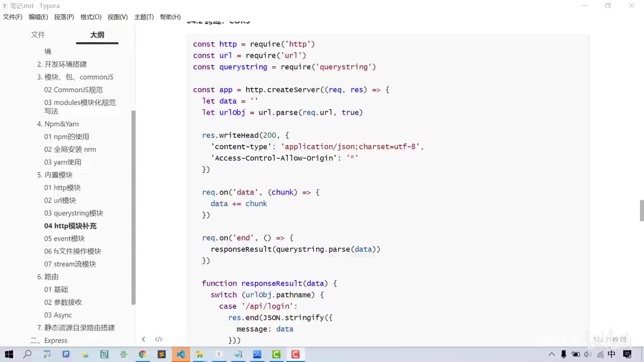The width and height of the screenshot is (644, 362).
Task: Open the 编辑(E) menu
Action: tap(38, 17)
